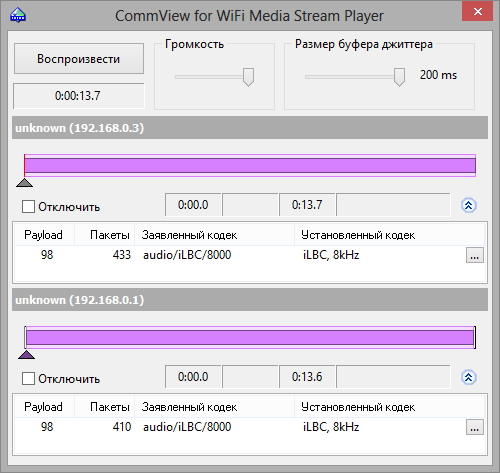Image resolution: width=500 pixels, height=473 pixels.
Task: Collapse the 192.168.0.1 stream details
Action: coord(469,377)
